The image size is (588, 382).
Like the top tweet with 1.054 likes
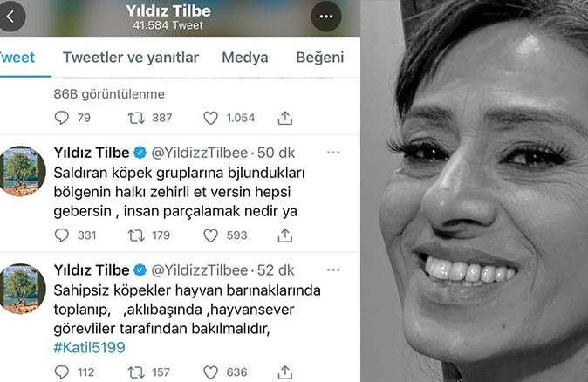coord(210,118)
